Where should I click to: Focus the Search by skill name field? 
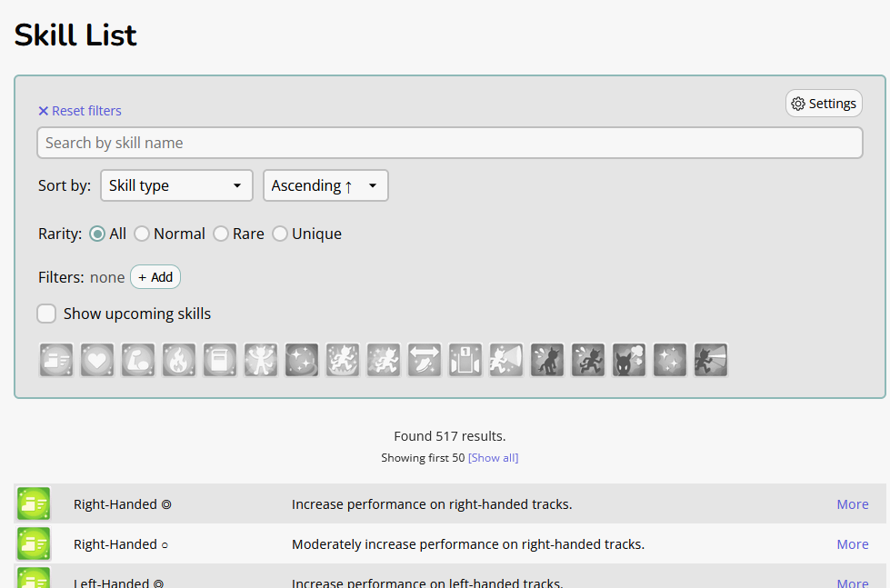click(449, 143)
